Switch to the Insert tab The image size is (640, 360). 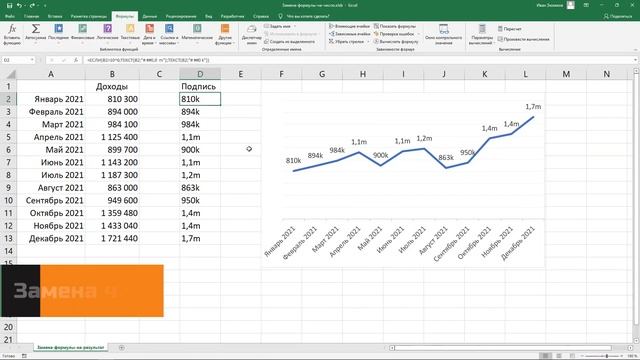55,16
